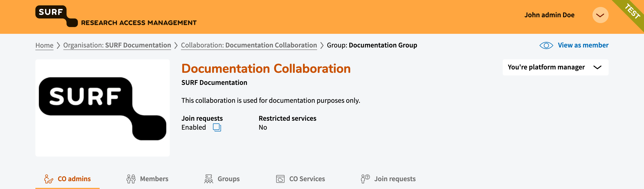Click the collaboration SURF logo image
The width and height of the screenshot is (644, 189).
pos(103,108)
